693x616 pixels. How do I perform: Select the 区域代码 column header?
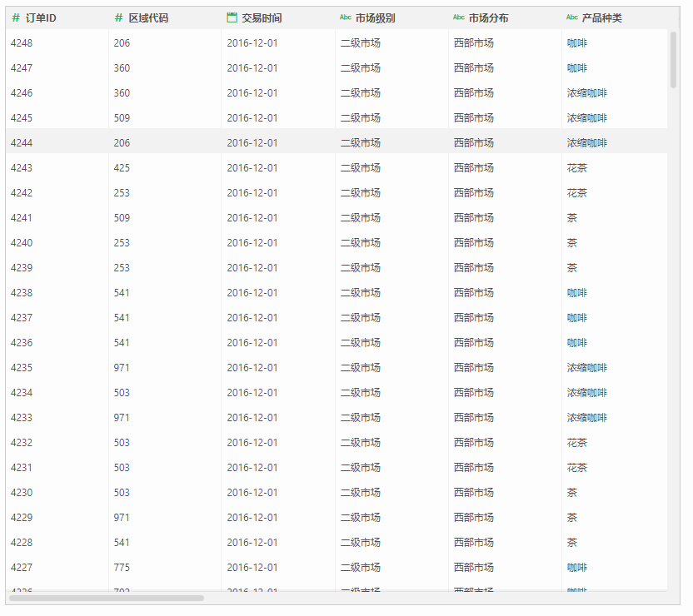[x=165, y=18]
